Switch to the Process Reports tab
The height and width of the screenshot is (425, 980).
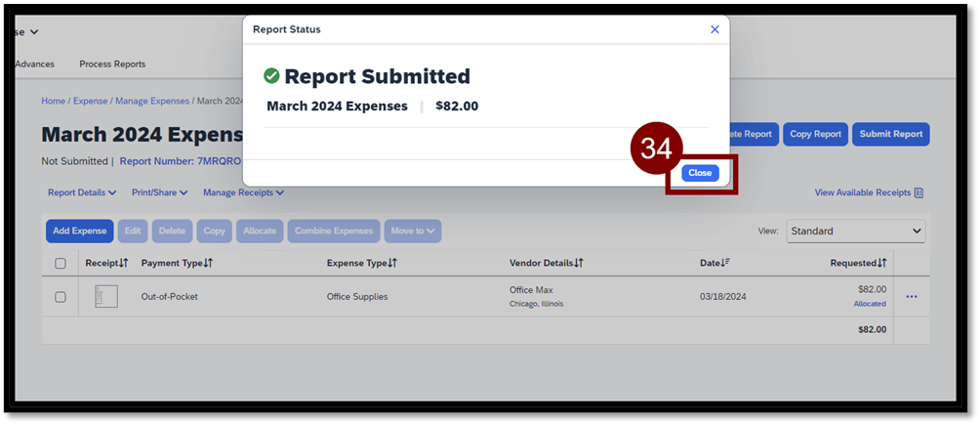(x=112, y=64)
